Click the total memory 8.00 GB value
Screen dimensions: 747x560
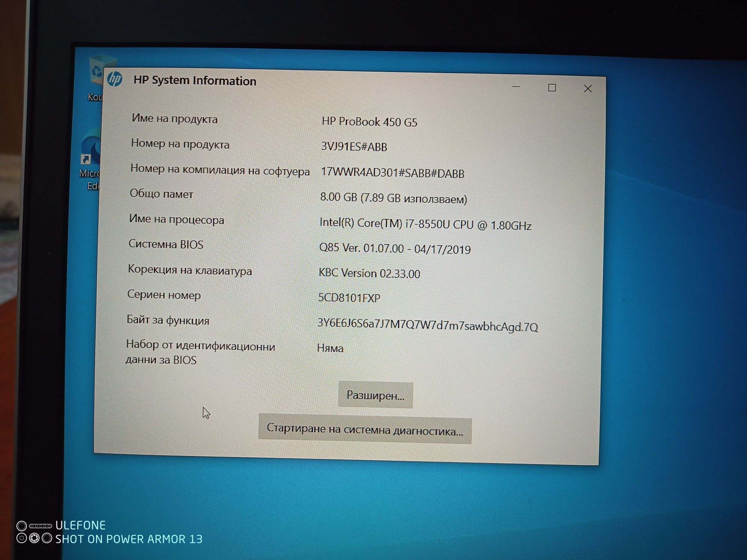(393, 198)
